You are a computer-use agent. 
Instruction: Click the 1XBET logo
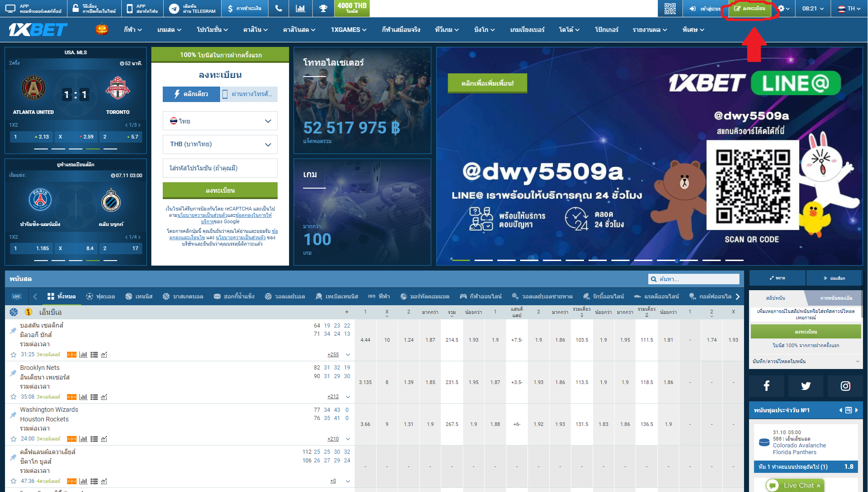(x=38, y=30)
